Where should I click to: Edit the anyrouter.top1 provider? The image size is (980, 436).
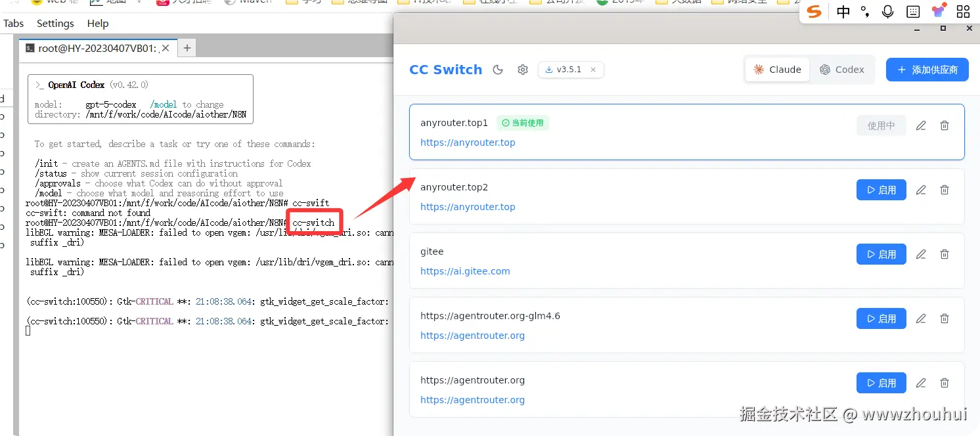point(921,125)
